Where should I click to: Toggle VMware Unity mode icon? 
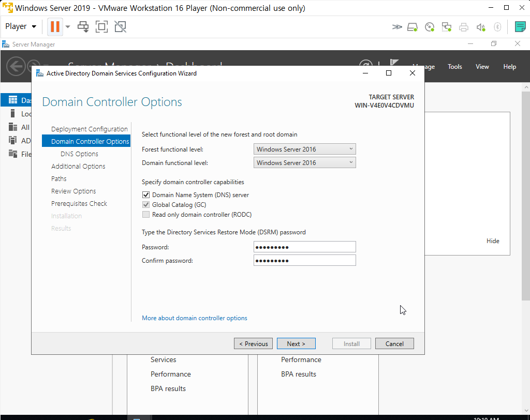click(x=120, y=27)
